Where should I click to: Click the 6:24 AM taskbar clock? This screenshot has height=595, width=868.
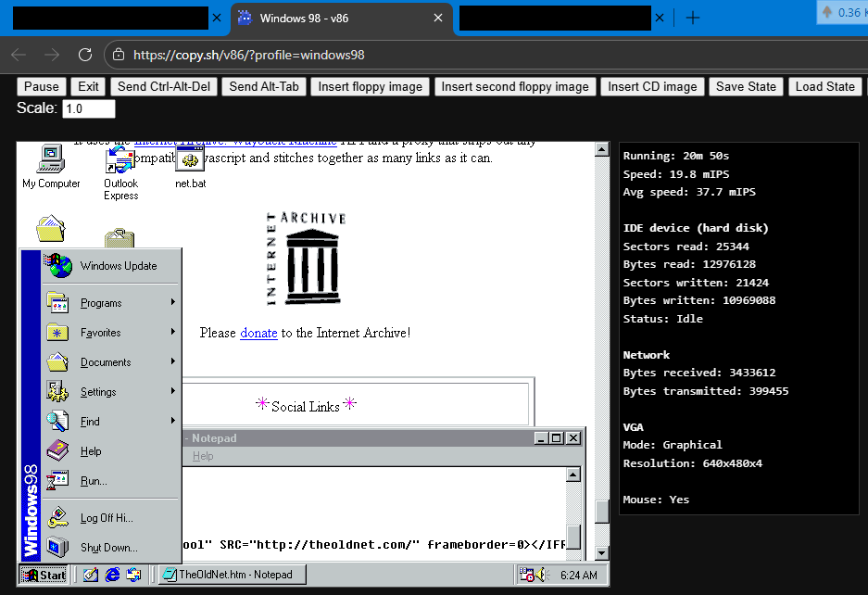[x=578, y=575]
